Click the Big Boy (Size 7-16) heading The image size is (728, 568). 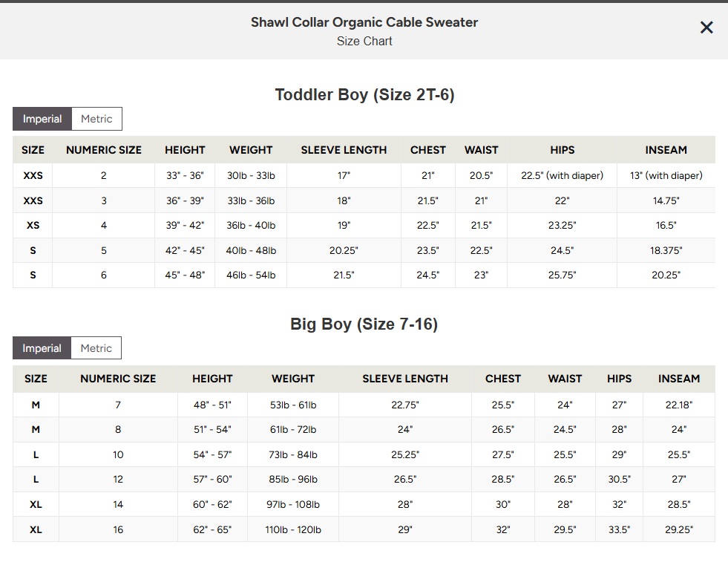point(364,324)
